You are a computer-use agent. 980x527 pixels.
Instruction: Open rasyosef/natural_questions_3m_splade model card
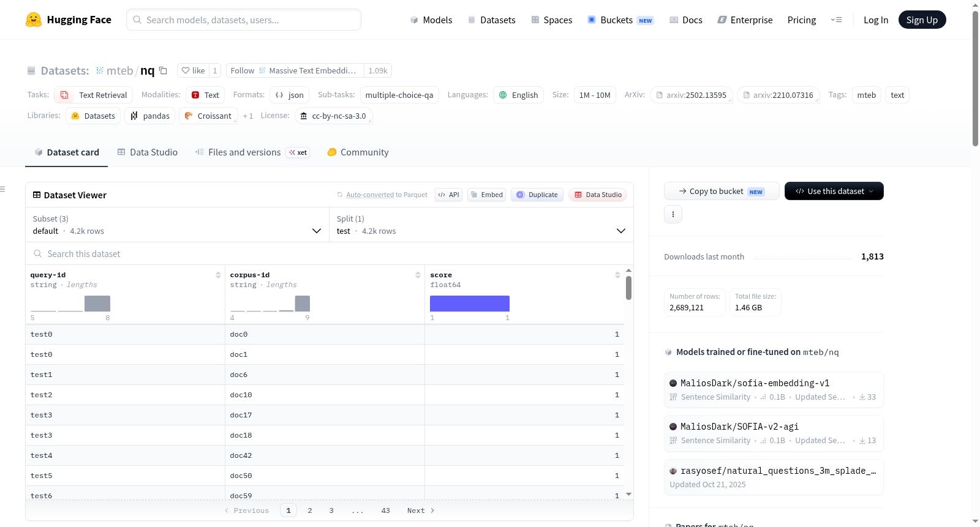[x=774, y=477]
